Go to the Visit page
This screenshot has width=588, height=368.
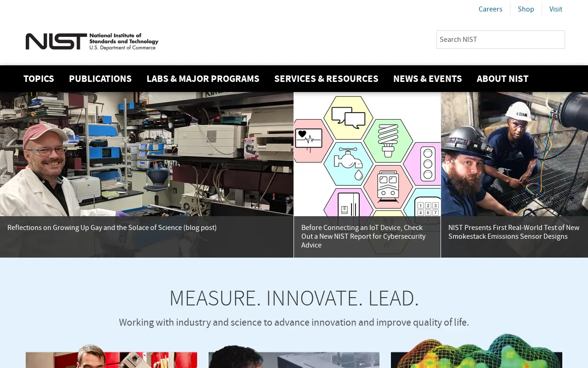[x=556, y=9]
